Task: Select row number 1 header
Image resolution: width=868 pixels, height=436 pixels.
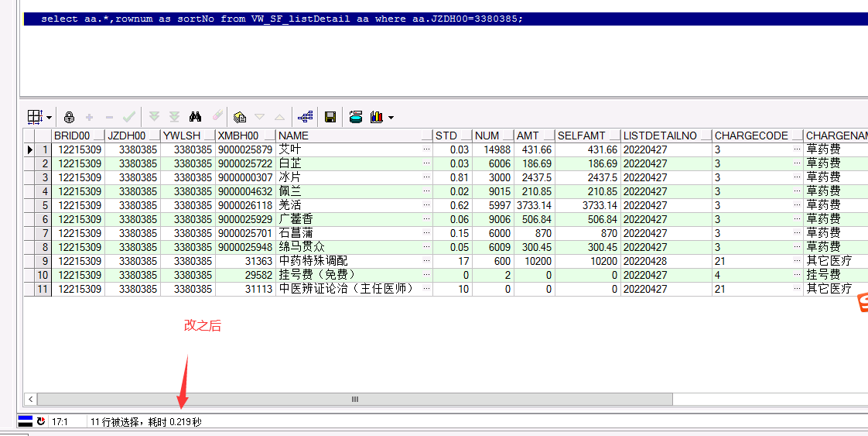Action: pyautogui.click(x=44, y=149)
